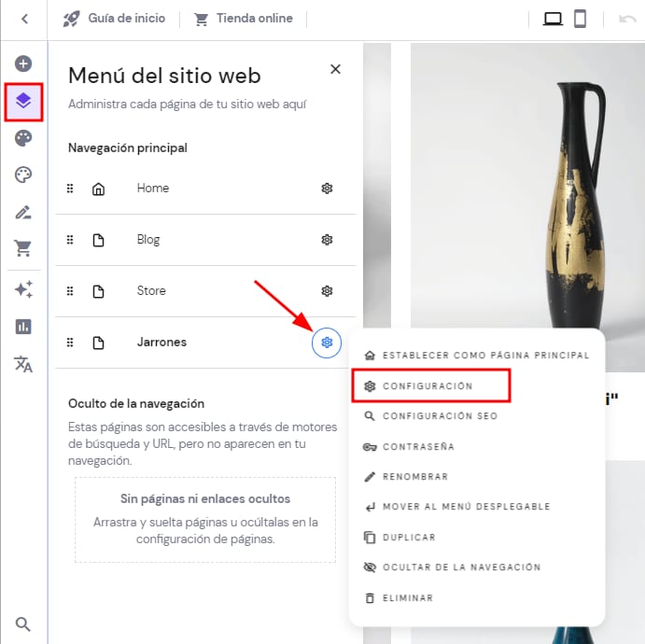Switch to desktop preview

point(553,19)
